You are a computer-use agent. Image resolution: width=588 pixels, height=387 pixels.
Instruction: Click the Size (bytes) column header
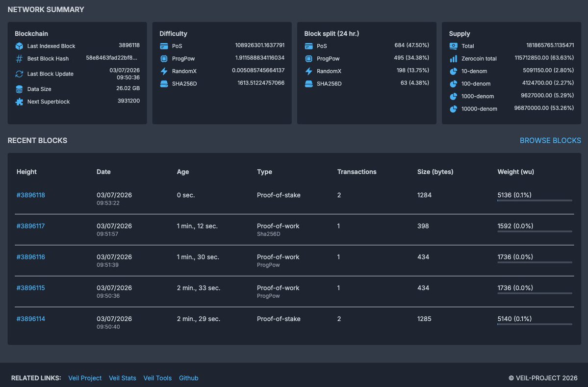435,172
